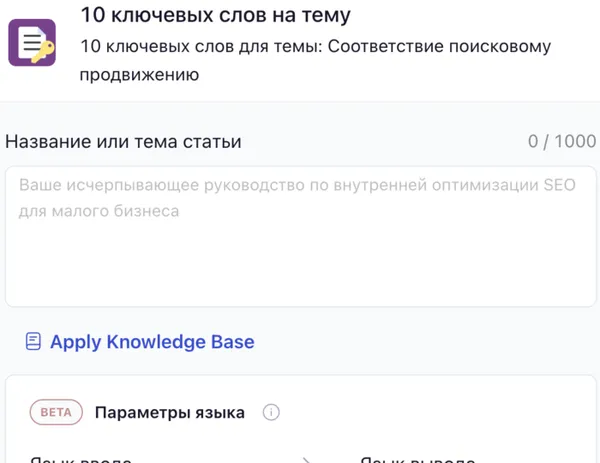
Task: Click the "10 ключевых слов на тему" title
Action: (215, 16)
